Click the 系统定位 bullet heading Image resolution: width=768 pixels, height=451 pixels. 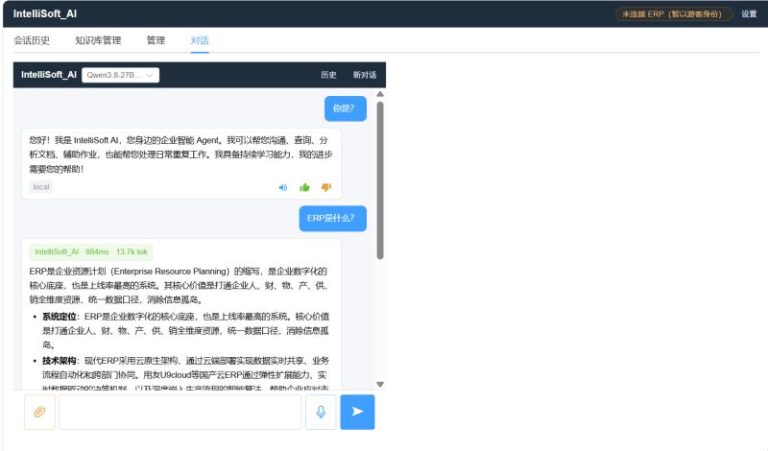59,316
